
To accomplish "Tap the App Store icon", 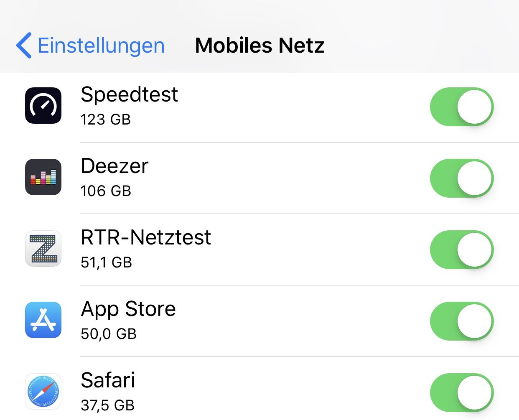I will click(x=43, y=320).
